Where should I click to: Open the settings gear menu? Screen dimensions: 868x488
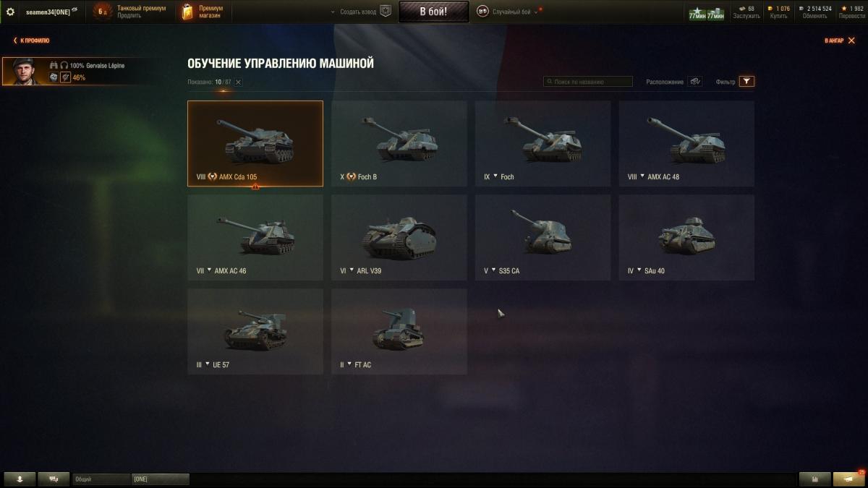pos(10,12)
